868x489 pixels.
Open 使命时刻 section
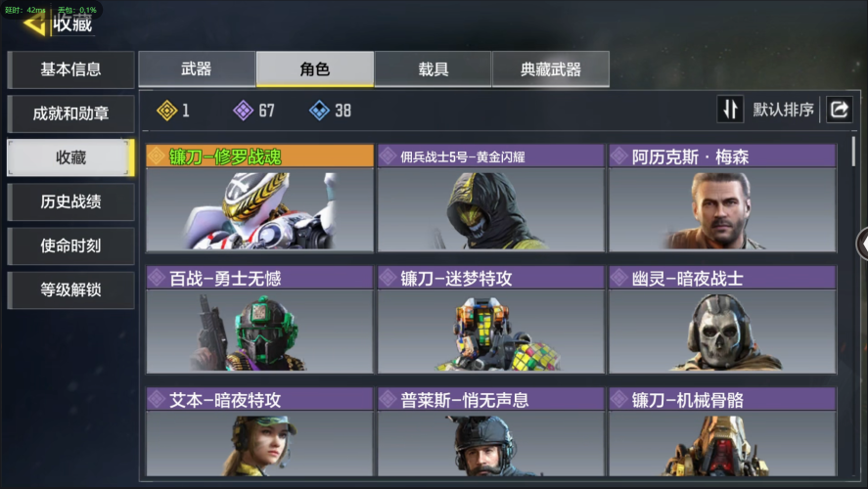(x=70, y=246)
